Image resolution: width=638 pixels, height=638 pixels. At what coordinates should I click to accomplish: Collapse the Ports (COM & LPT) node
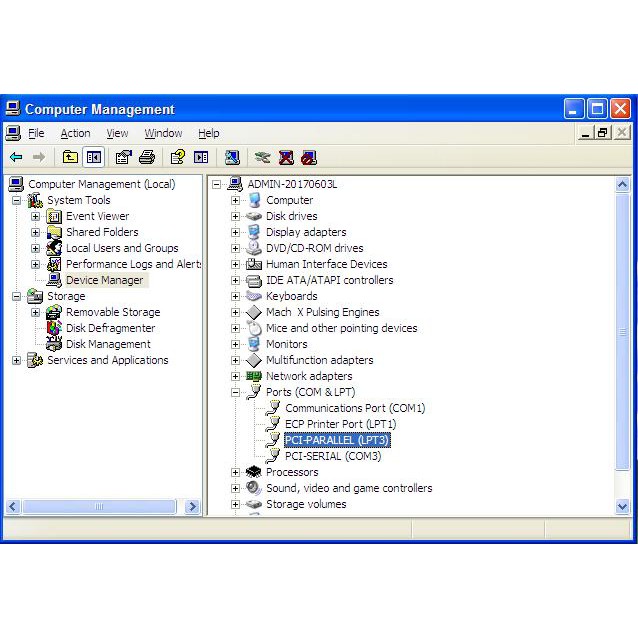tap(236, 392)
